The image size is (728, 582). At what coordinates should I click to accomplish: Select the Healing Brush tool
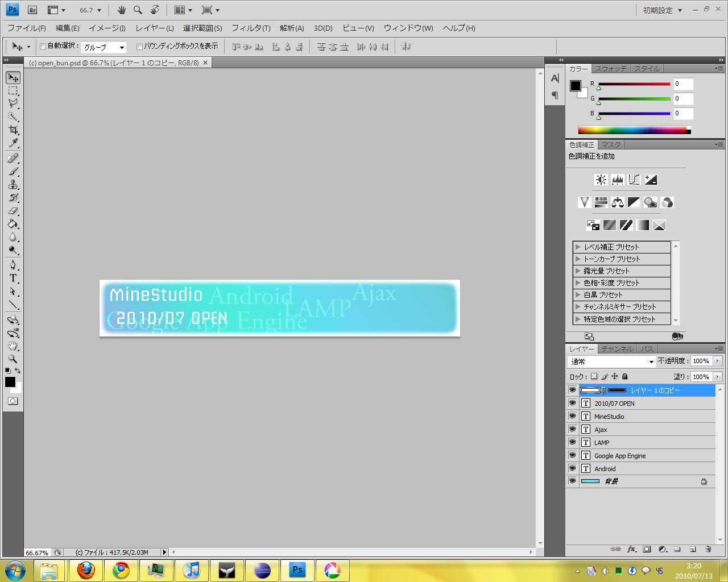click(x=13, y=158)
